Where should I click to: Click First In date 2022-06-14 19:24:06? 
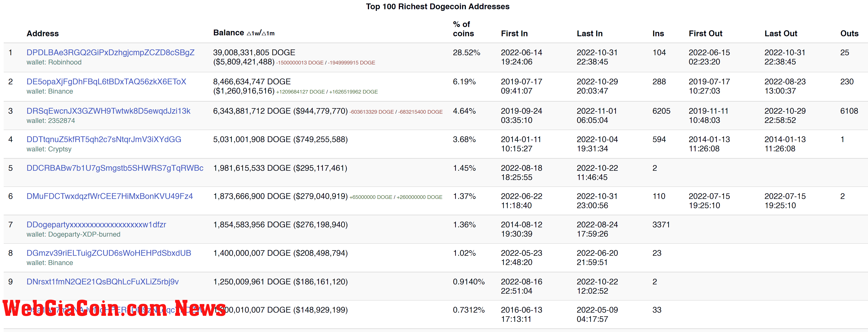pyautogui.click(x=522, y=57)
